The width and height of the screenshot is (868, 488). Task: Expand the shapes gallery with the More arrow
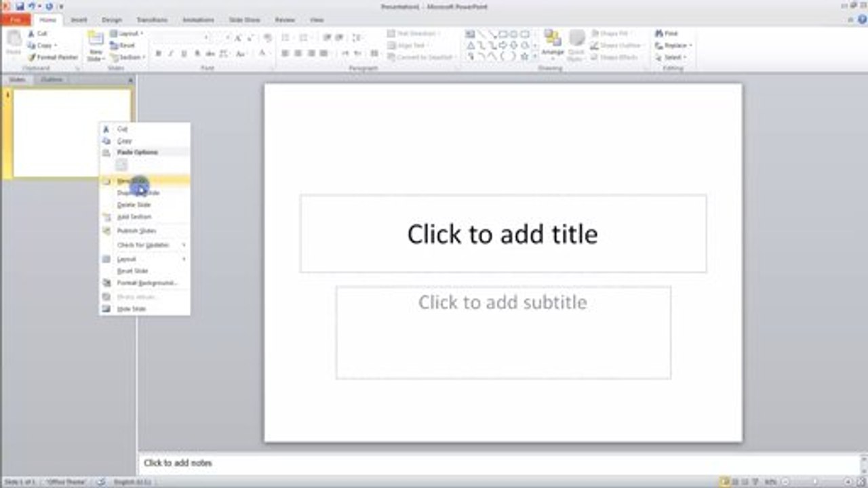point(535,58)
